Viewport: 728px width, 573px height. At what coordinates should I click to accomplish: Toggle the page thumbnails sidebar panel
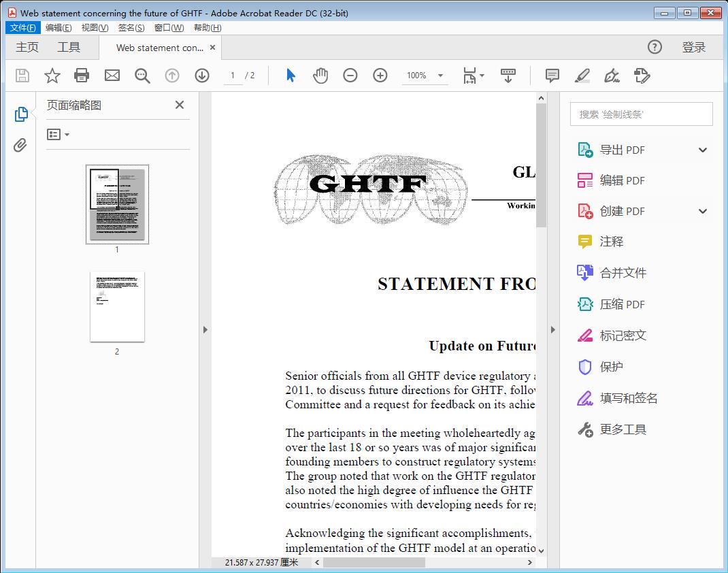click(x=20, y=114)
